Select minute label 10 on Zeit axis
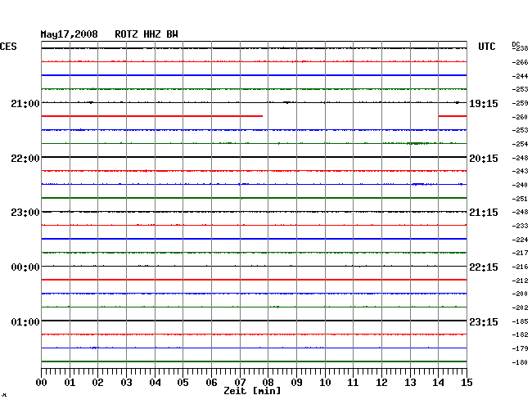 325,383
